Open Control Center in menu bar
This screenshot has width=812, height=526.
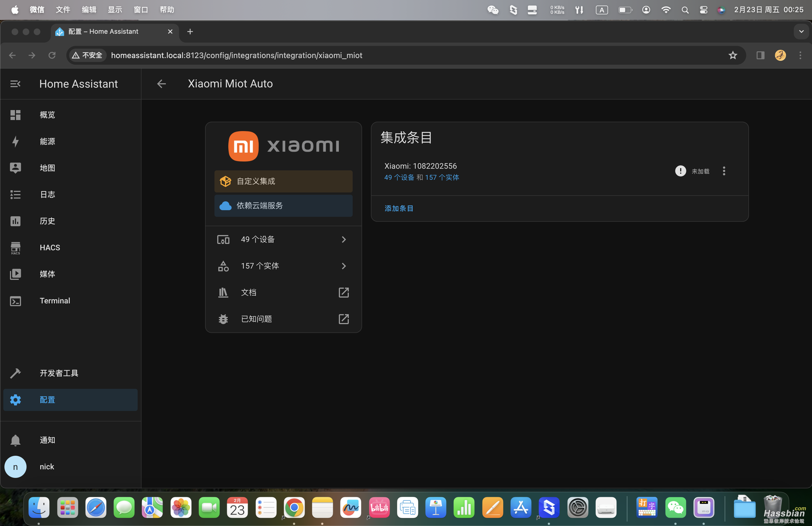coord(703,10)
